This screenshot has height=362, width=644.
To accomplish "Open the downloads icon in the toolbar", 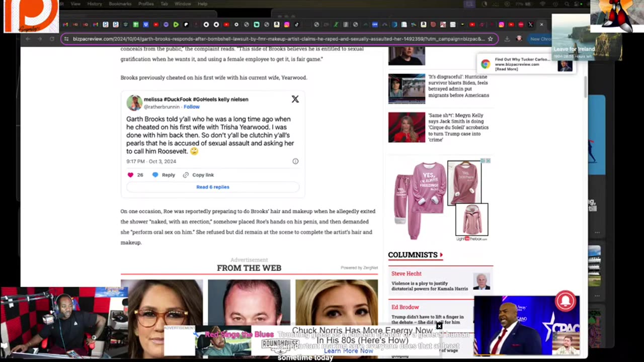I will (507, 39).
